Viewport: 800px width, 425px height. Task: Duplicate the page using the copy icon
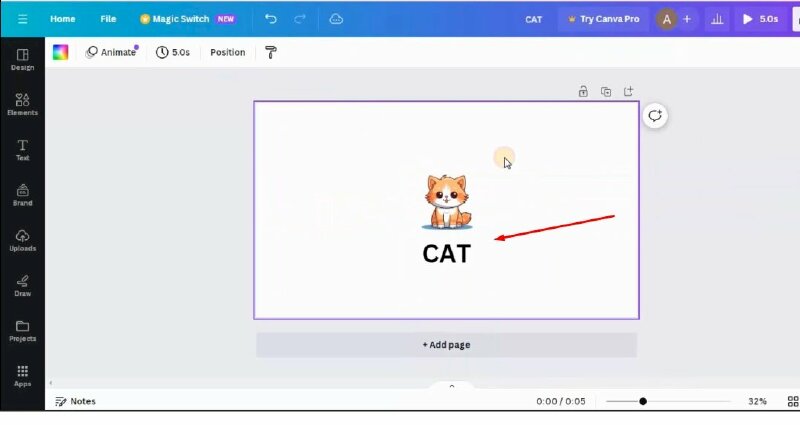pos(606,92)
